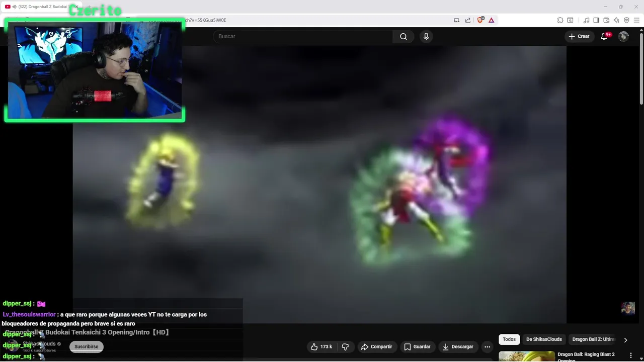Open the browser hamburger menu

pos(636,20)
